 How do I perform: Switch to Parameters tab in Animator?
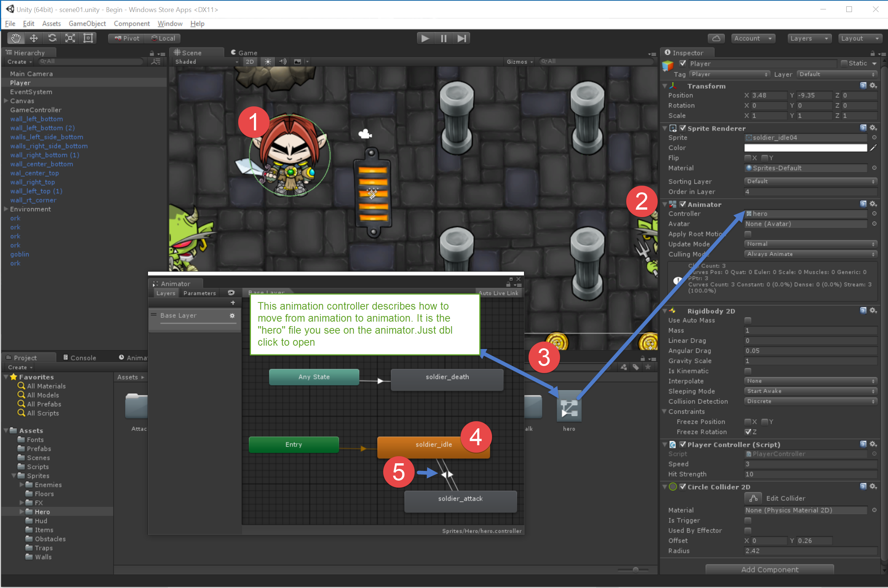199,293
